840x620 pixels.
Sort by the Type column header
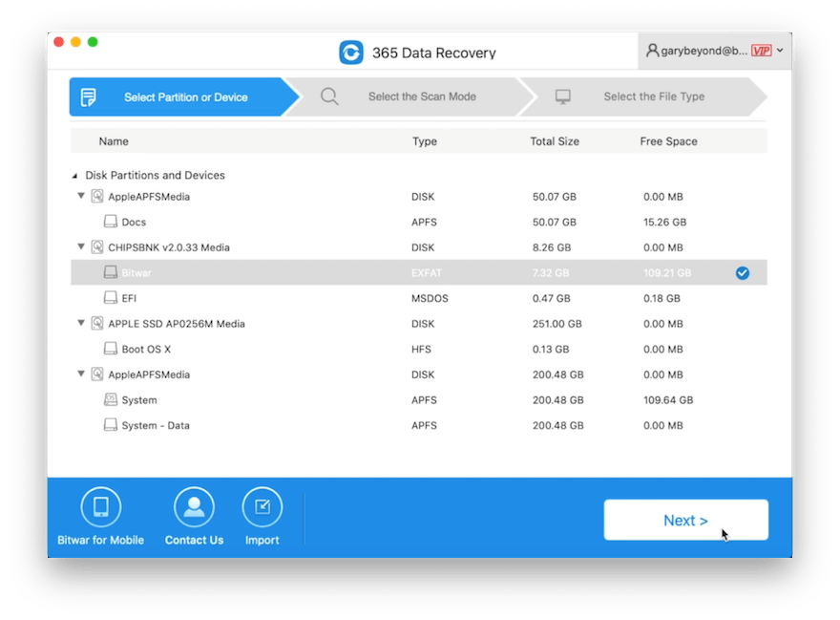[425, 141]
